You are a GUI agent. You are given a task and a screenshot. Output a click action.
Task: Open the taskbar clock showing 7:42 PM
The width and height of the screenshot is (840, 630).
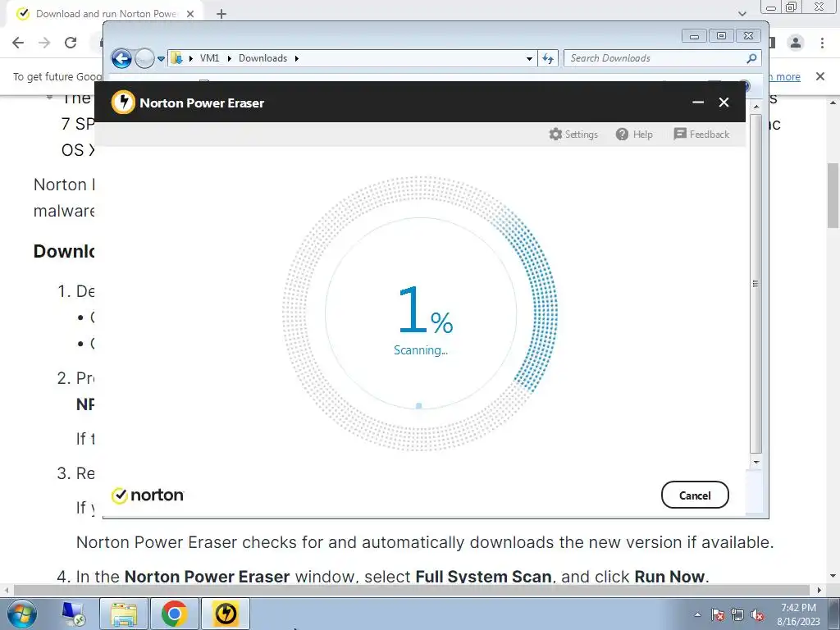coord(798,614)
